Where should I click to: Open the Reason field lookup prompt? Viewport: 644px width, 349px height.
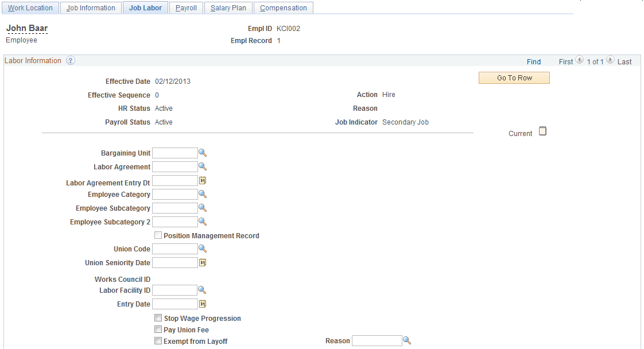tap(408, 340)
